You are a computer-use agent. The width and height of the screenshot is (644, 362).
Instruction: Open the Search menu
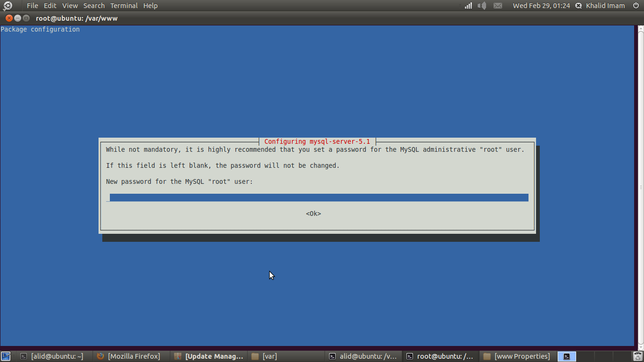(x=93, y=6)
